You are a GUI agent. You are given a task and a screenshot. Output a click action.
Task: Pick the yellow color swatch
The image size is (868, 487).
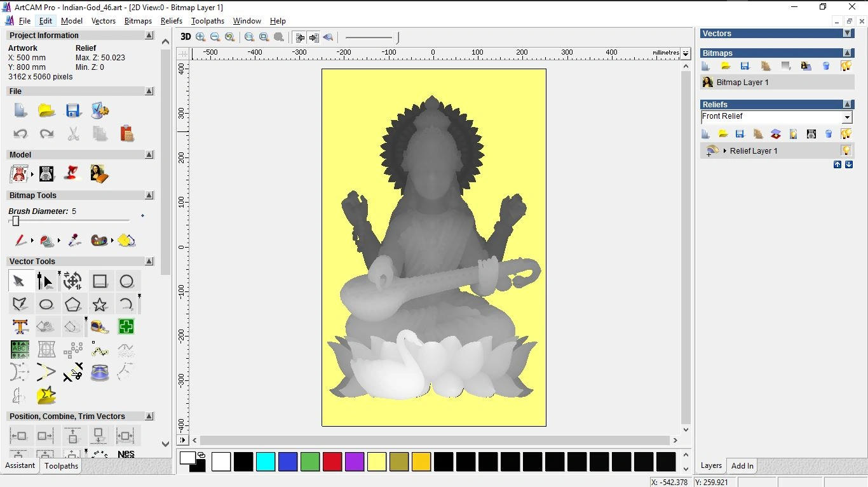point(377,462)
